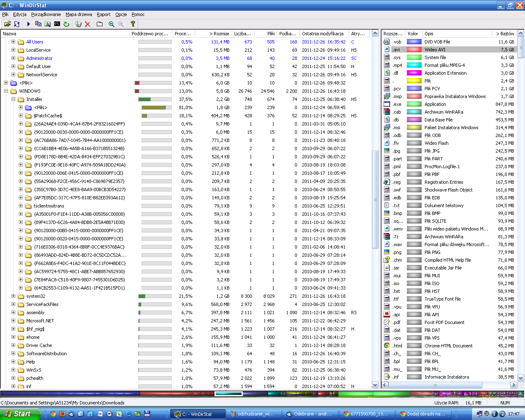The height and width of the screenshot is (420, 525).
Task: Click the blue color swatch for .vob
Action: pos(414,42)
